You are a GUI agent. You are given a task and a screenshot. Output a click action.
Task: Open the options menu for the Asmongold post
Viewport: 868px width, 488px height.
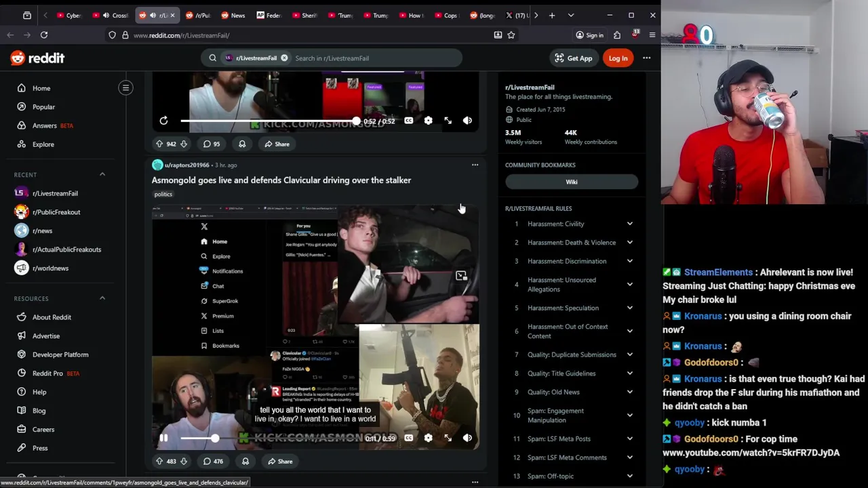(x=475, y=165)
